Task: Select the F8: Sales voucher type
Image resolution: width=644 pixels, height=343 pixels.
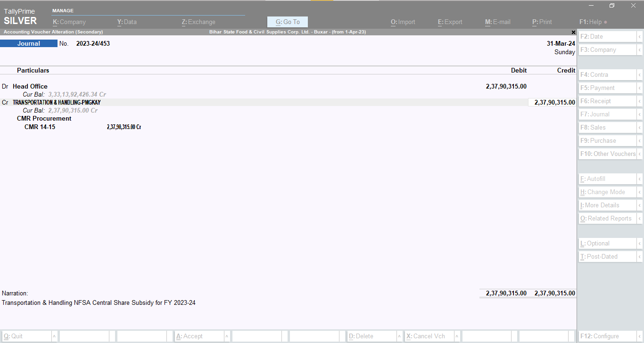Action: tap(608, 128)
